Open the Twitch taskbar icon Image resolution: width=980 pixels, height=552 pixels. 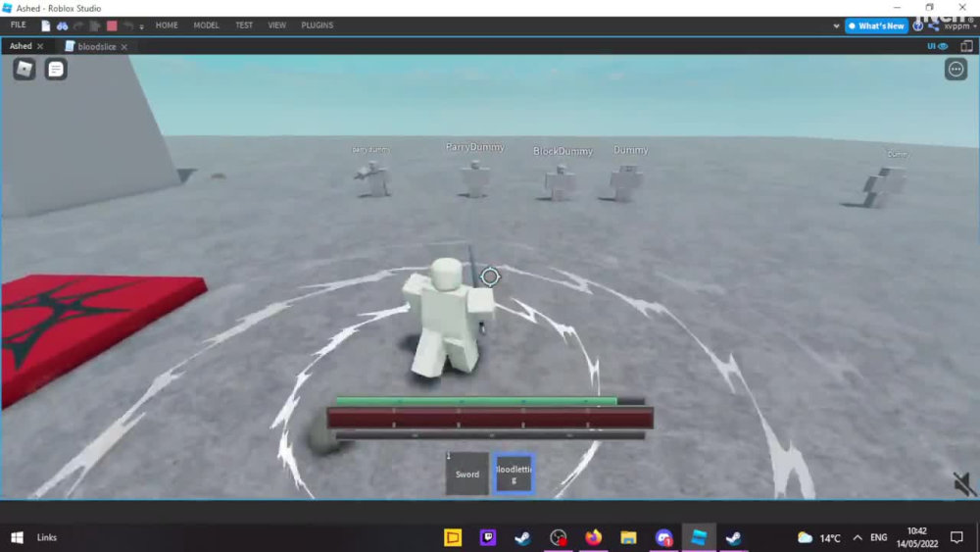point(487,537)
